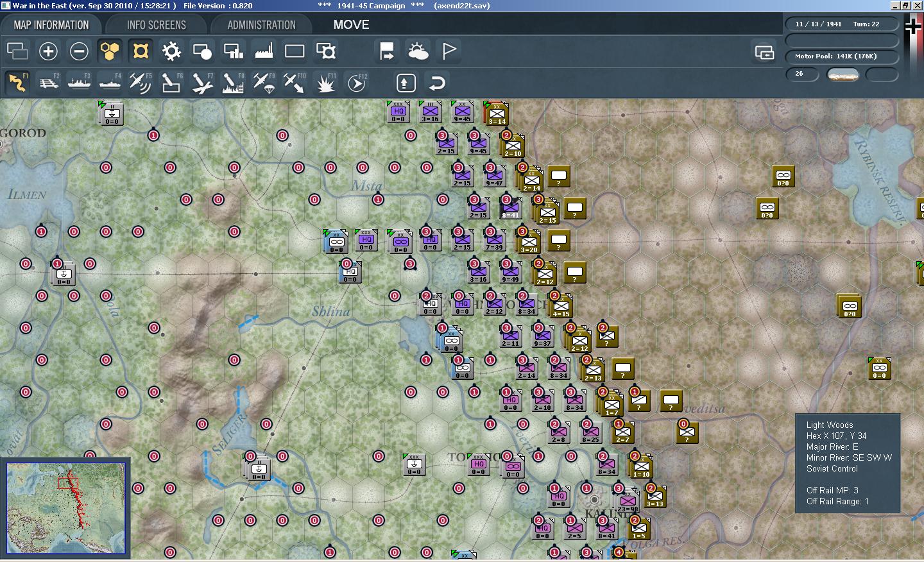Click the value 26 in status panel
Image resolution: width=924 pixels, height=562 pixels.
pyautogui.click(x=802, y=74)
